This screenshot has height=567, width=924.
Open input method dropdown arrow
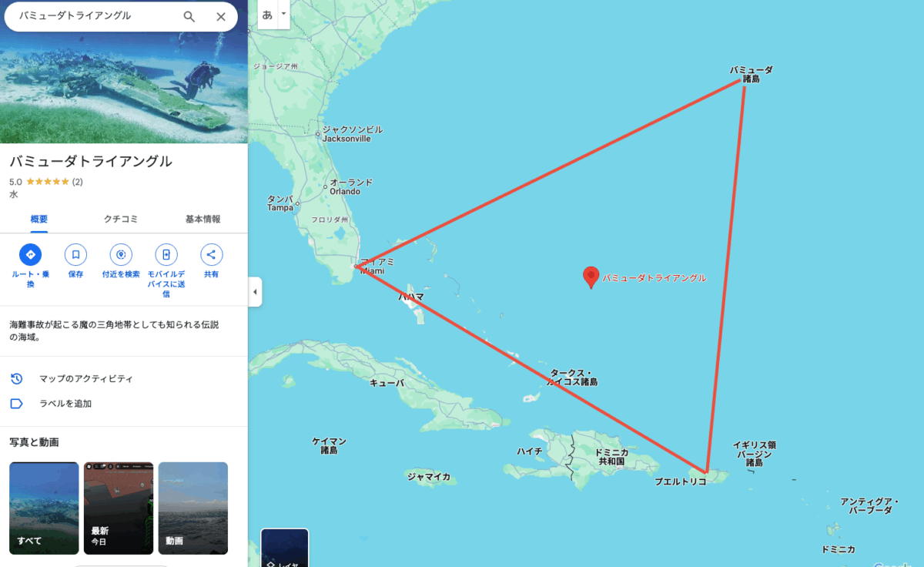[283, 14]
